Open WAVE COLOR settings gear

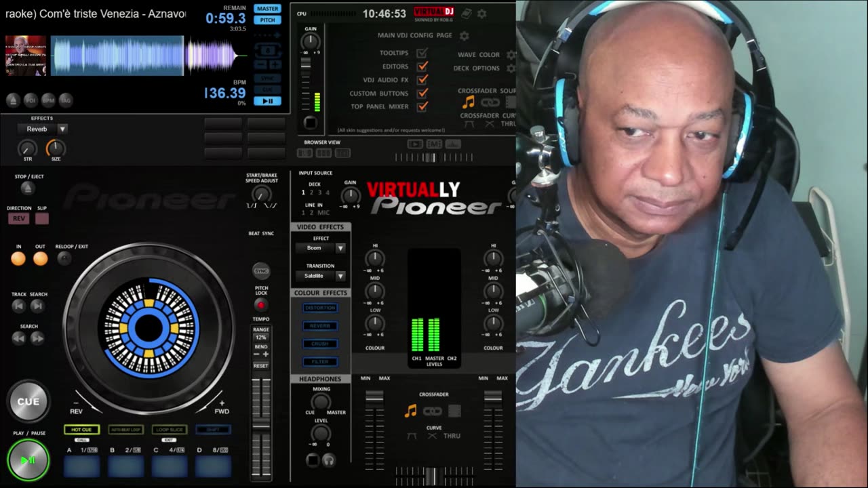[x=511, y=55]
